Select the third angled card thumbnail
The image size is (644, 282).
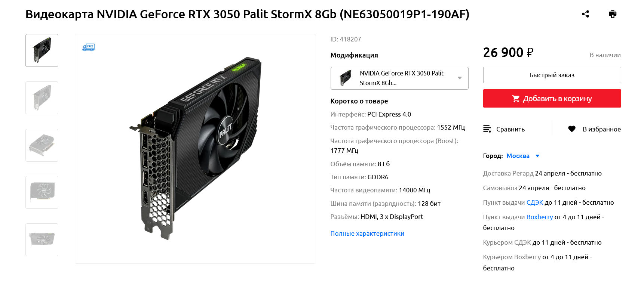(x=42, y=145)
